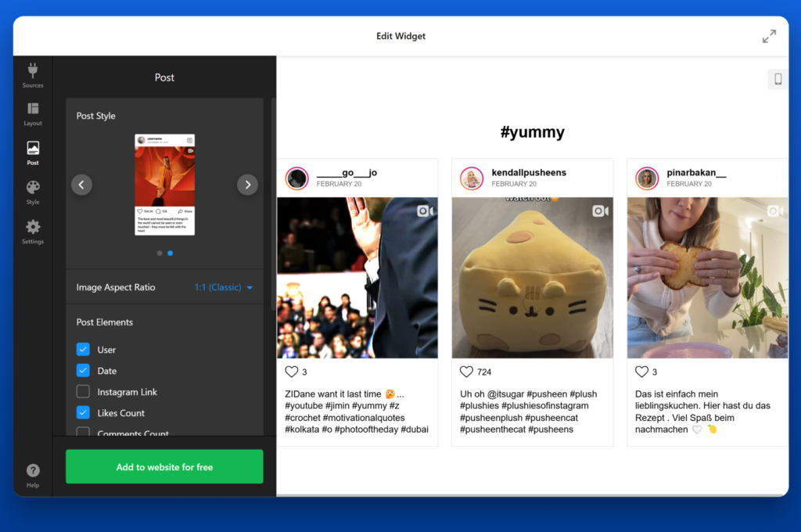
Task: Enable the Instagram Link post element
Action: click(84, 391)
